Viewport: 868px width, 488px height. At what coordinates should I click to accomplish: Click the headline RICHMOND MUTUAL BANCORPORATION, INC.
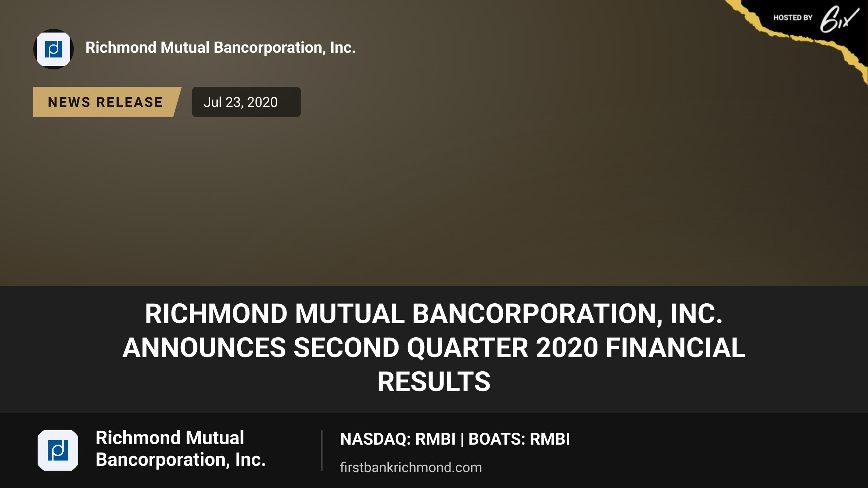point(434,314)
